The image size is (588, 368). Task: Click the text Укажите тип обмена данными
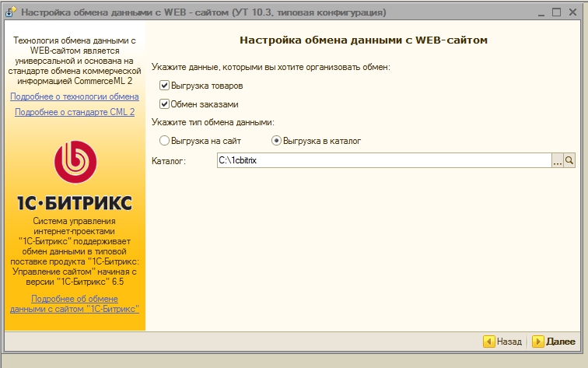point(212,122)
